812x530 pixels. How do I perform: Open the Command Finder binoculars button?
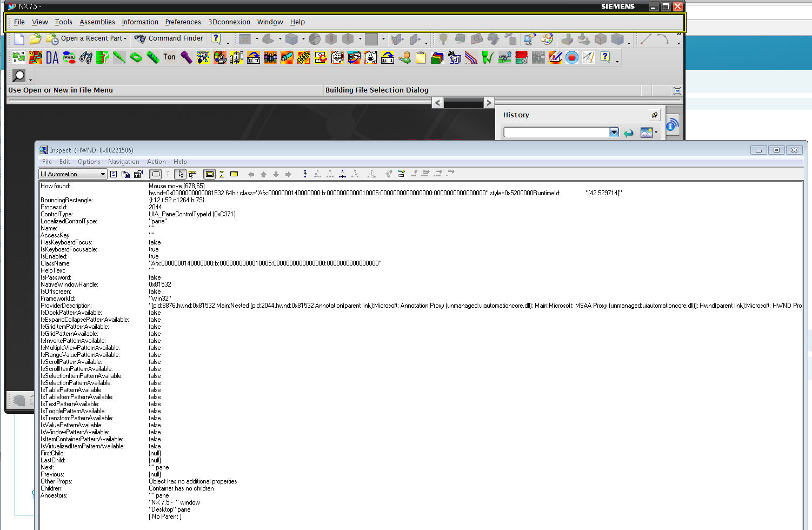click(169, 38)
